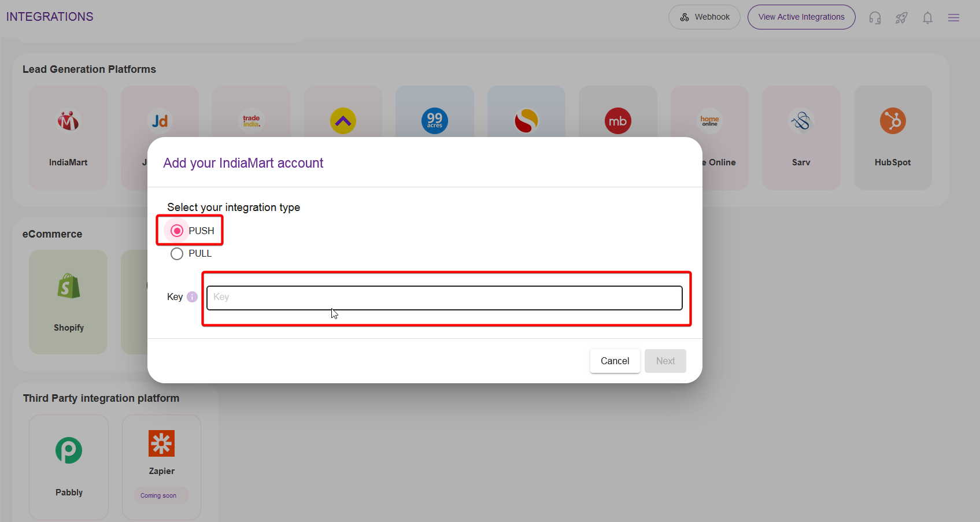Select the PULL integration type radio
980x522 pixels.
[x=177, y=254]
